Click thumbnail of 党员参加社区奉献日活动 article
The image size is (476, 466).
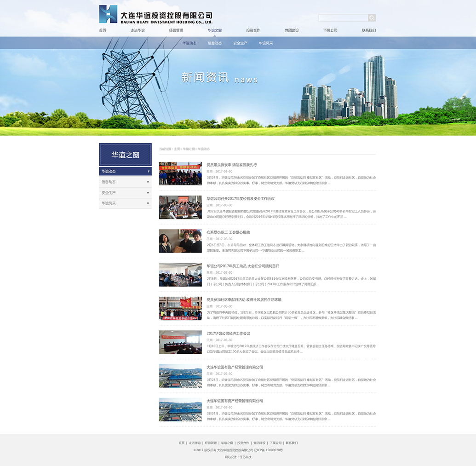coord(180,308)
